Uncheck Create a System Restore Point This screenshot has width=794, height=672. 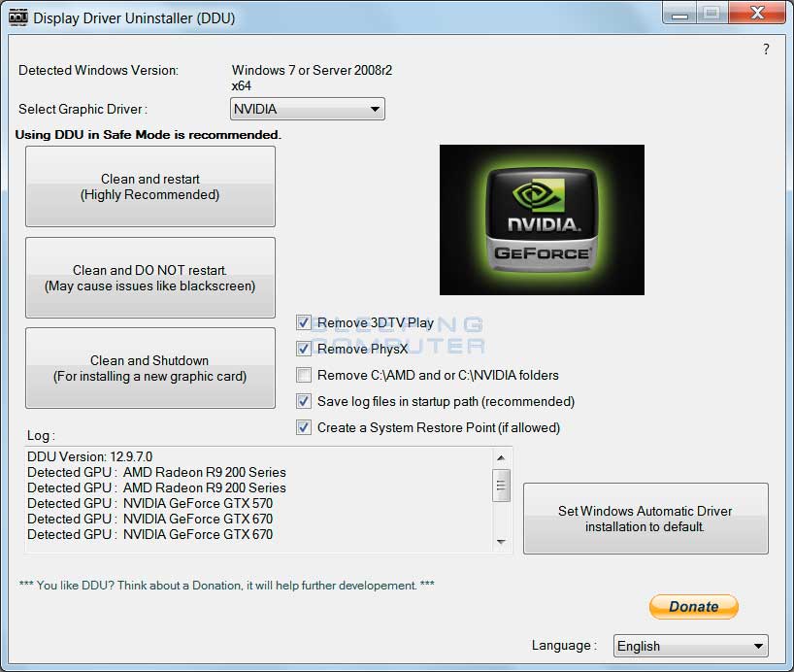coord(304,427)
